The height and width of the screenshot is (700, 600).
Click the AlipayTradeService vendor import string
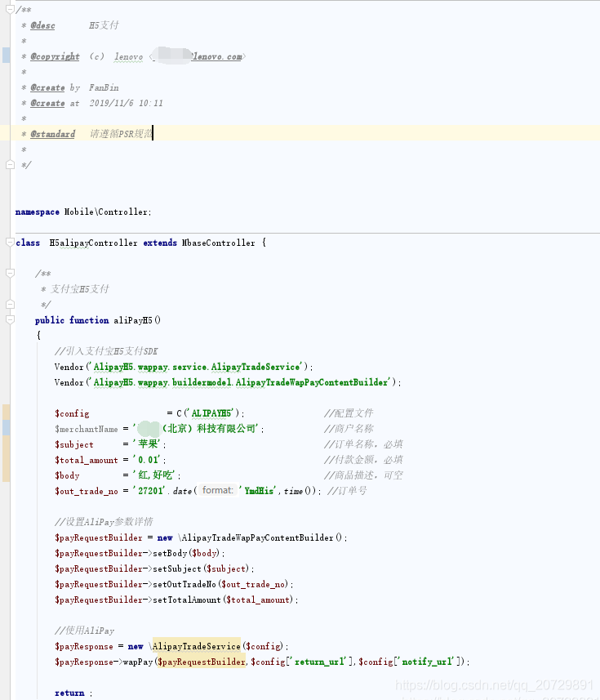coord(197,367)
